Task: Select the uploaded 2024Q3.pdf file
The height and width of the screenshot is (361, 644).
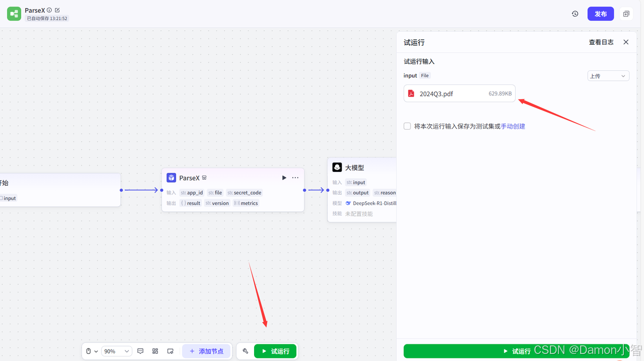Action: pos(459,94)
